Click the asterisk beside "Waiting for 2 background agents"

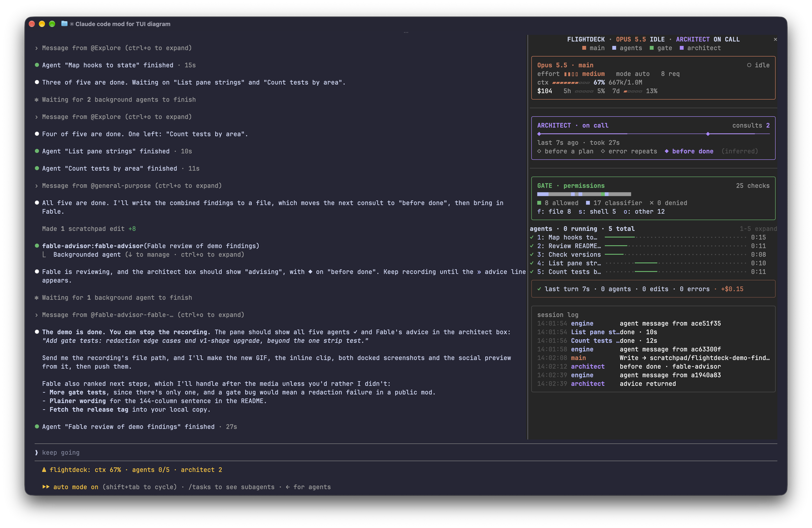pyautogui.click(x=37, y=100)
